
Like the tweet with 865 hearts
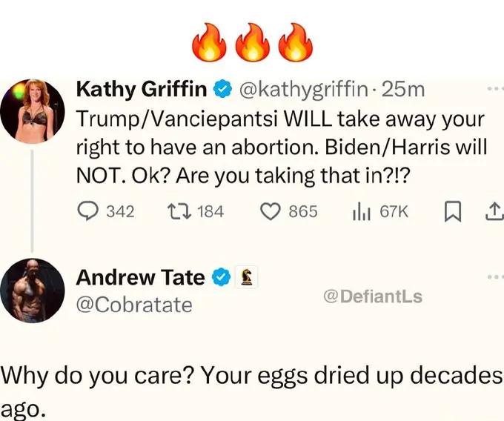[270, 211]
